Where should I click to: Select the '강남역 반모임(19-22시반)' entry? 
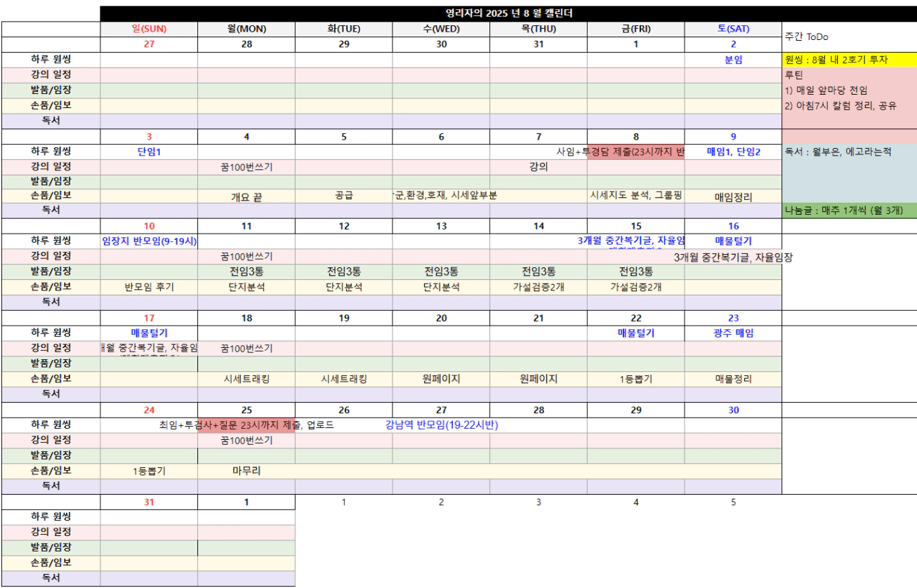point(441,425)
